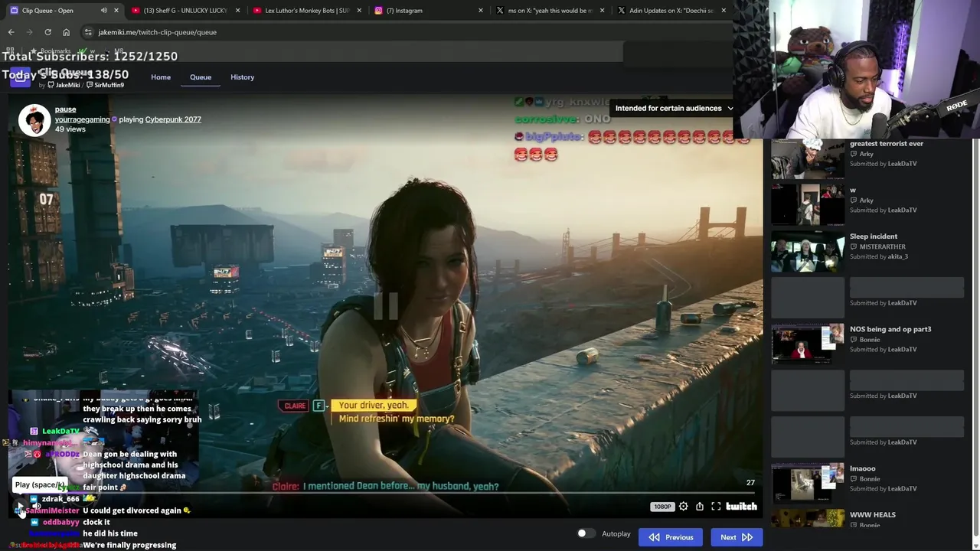Mute the Clip Queue tab audio icon

103,11
